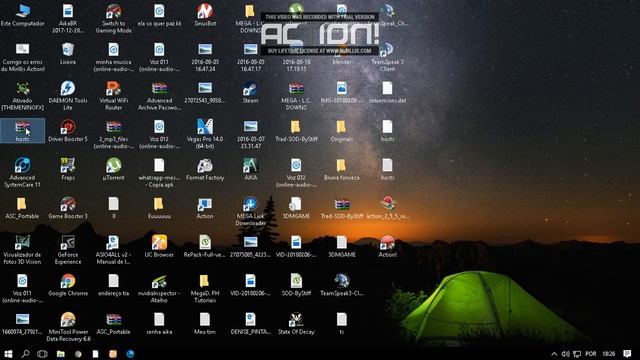
Task: Open Advanced Archive Password archive
Action: tap(159, 96)
